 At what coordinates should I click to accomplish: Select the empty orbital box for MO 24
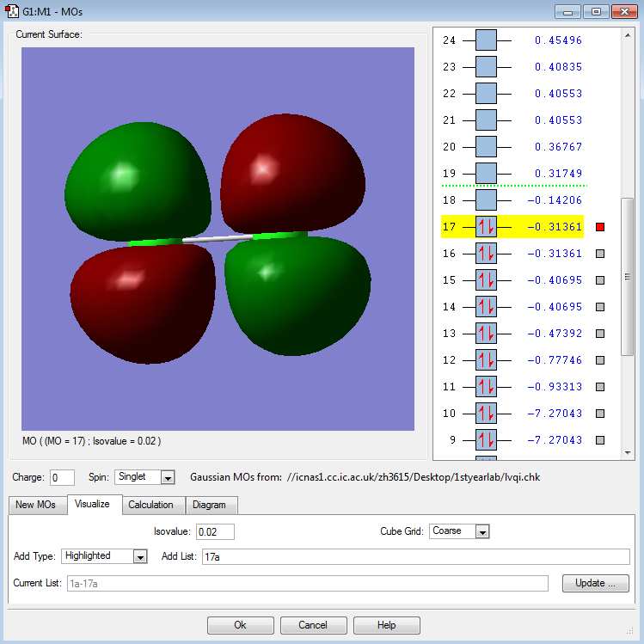tap(486, 40)
